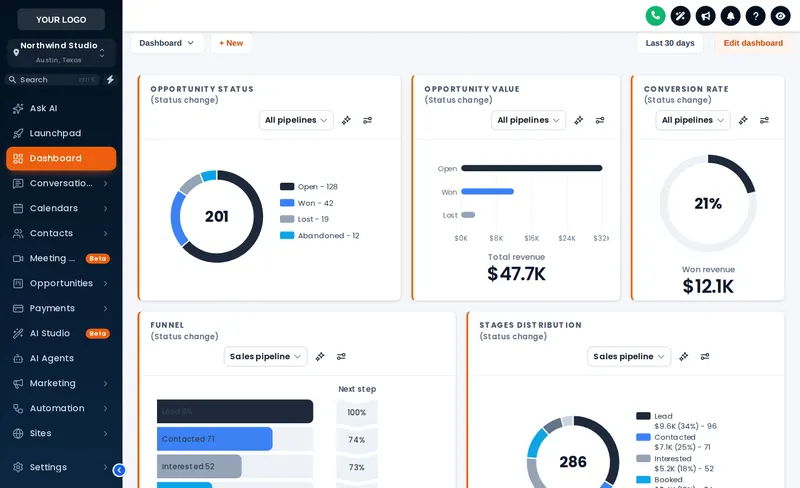800x488 pixels.
Task: Click the Won bar in Opportunity Value chart
Action: pyautogui.click(x=487, y=191)
